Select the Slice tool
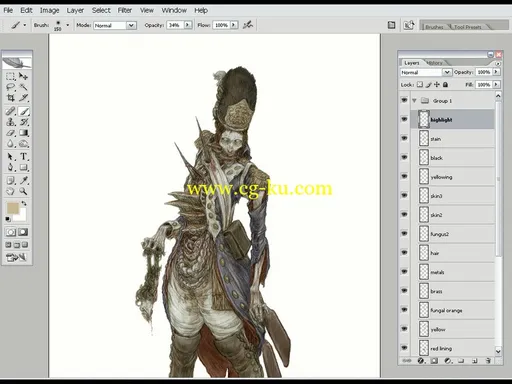Viewport: 512px width, 384px height. [x=23, y=98]
